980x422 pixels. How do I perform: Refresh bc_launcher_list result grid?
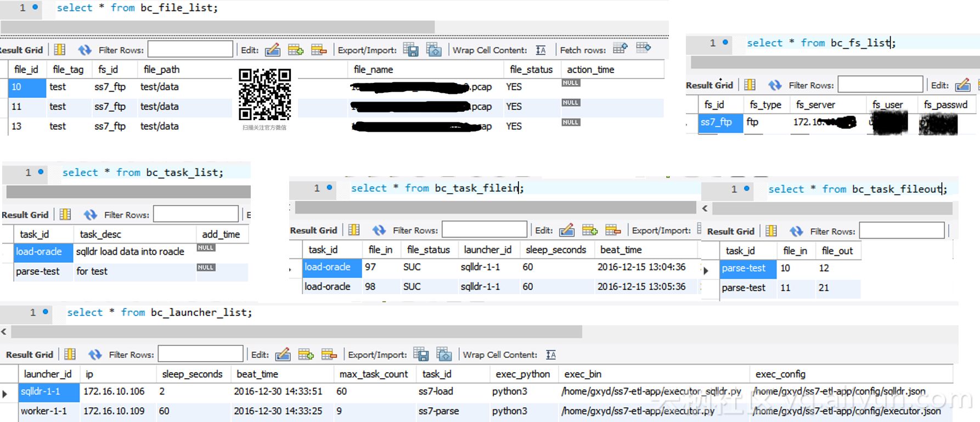point(95,355)
